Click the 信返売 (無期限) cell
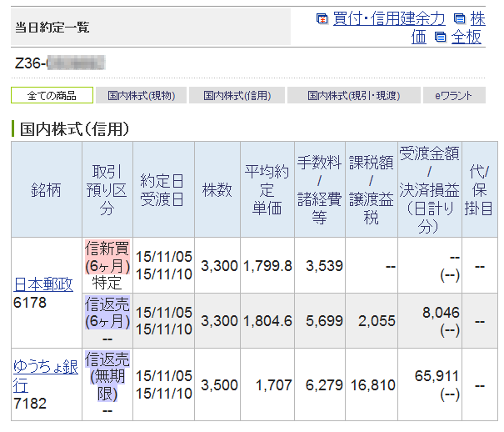504x432 pixels. (107, 384)
